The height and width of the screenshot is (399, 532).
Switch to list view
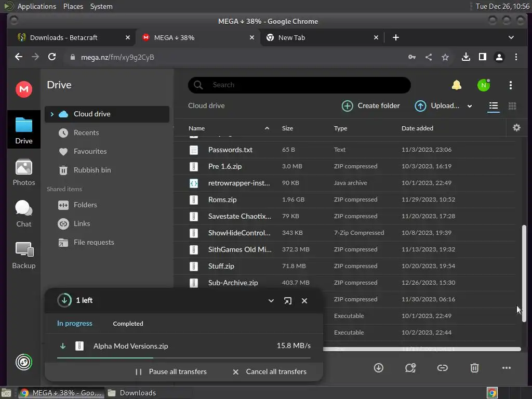pos(494,106)
